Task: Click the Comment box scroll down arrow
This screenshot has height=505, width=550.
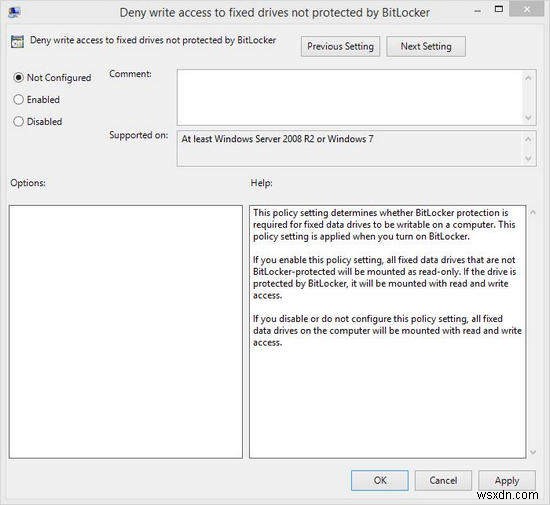Action: coord(528,117)
